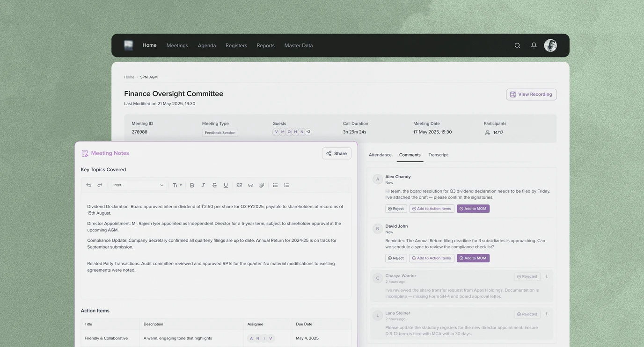This screenshot has height=347, width=644.
Task: Go to Home breadcrumb link
Action: click(129, 77)
